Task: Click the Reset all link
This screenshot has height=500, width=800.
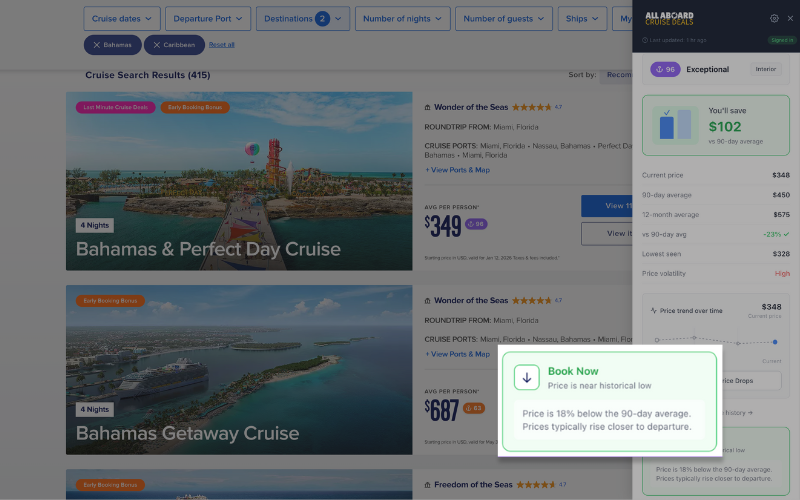Action: (x=222, y=45)
